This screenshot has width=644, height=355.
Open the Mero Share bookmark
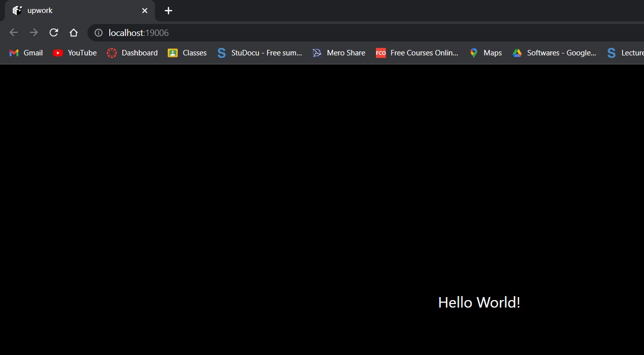point(339,53)
